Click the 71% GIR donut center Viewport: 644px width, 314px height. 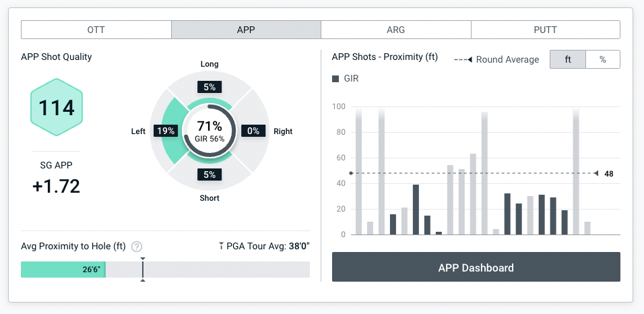209,131
